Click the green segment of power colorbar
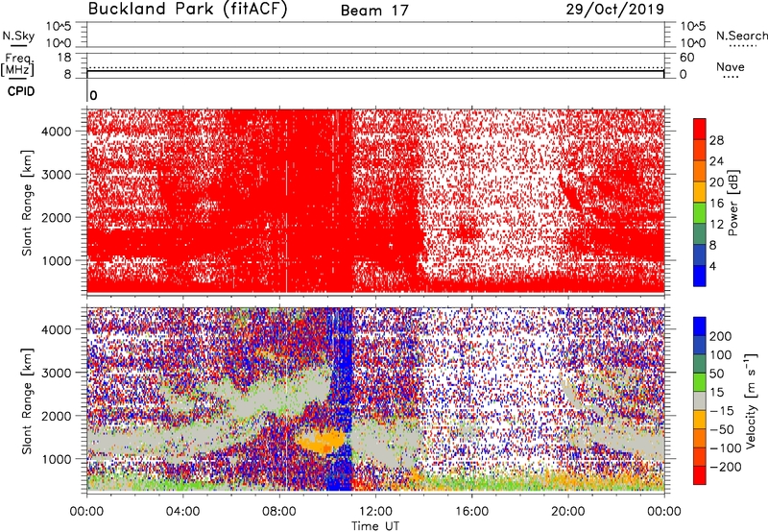This screenshot has width=768, height=532. pos(700,213)
